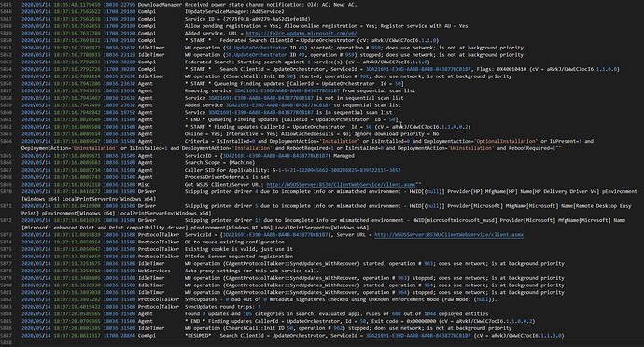Click the DownloadManager component on the first line
The width and height of the screenshot is (644, 347).
(160, 5)
